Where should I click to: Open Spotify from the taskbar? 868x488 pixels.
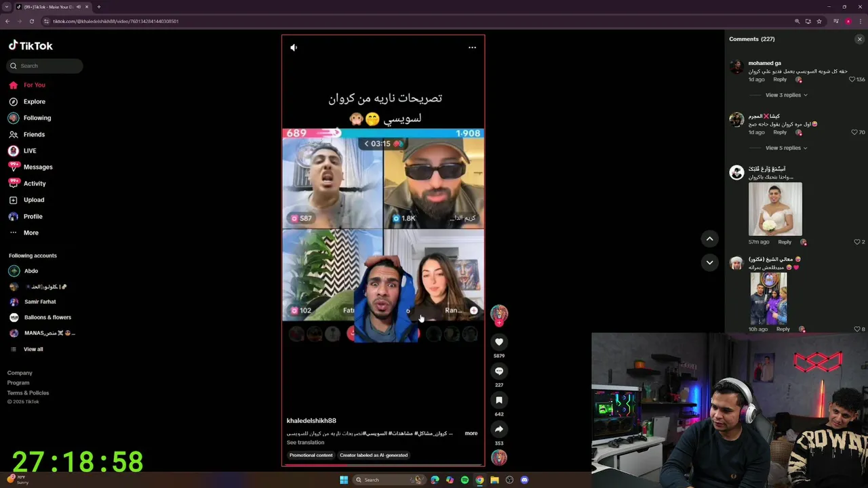pos(465,480)
